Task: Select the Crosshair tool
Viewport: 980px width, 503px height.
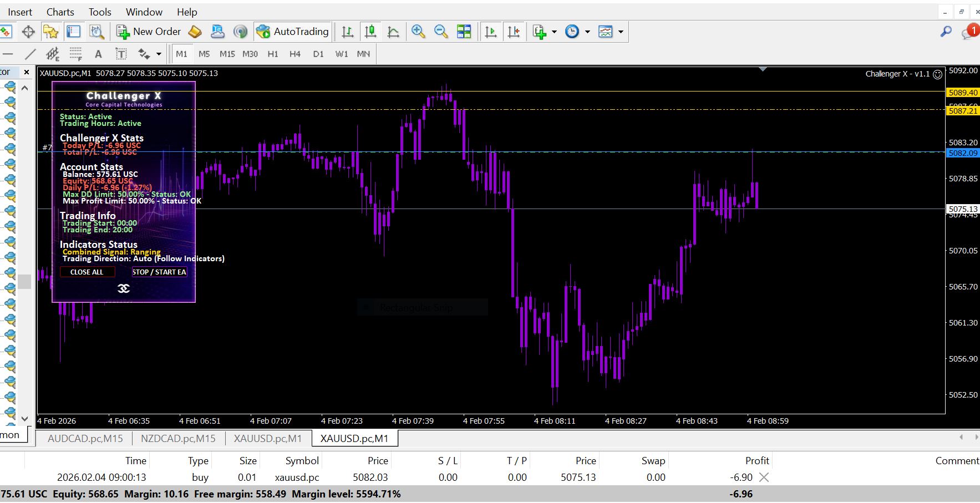Action: 28,32
